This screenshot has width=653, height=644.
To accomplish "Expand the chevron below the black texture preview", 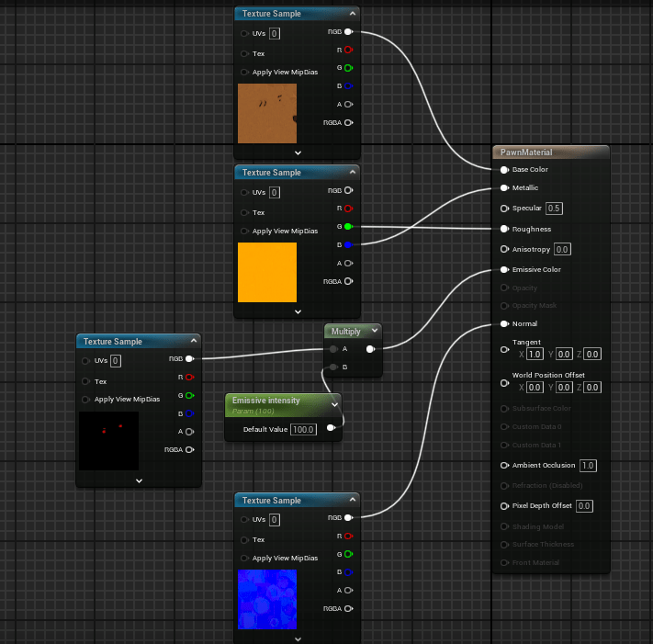I will tap(139, 480).
